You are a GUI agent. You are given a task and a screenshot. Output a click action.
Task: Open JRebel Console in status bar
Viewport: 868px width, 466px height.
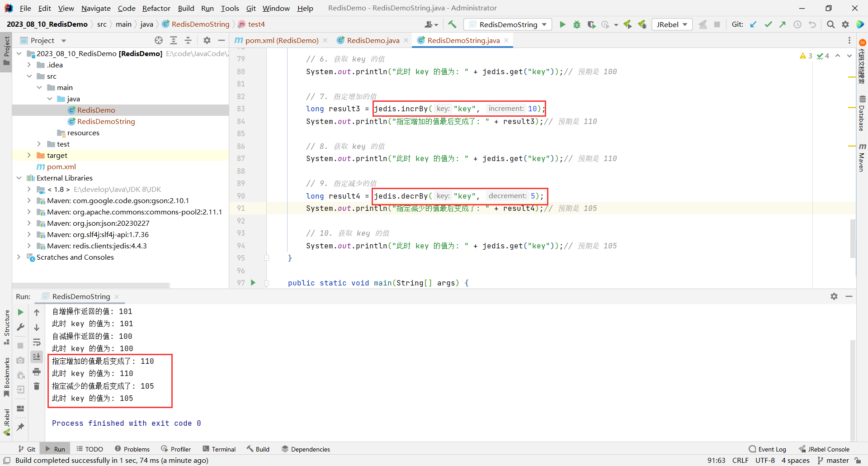[x=824, y=449]
